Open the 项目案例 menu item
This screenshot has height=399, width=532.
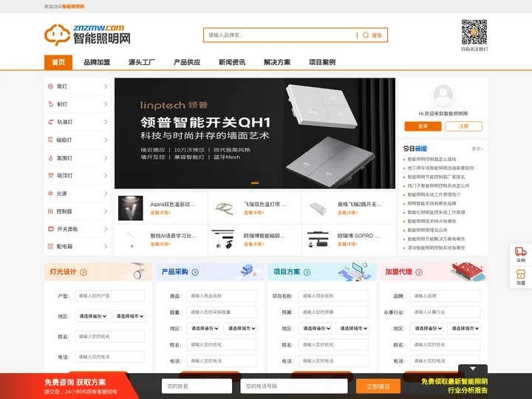point(322,62)
